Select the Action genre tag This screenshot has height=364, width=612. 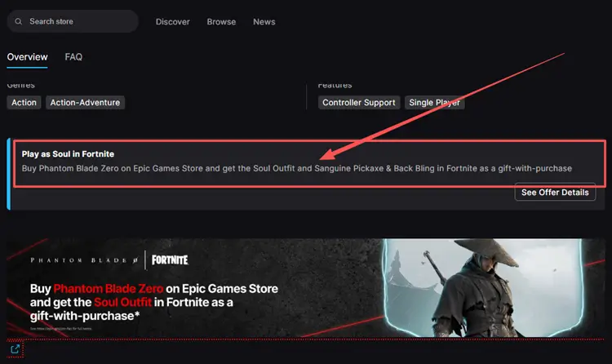[24, 102]
